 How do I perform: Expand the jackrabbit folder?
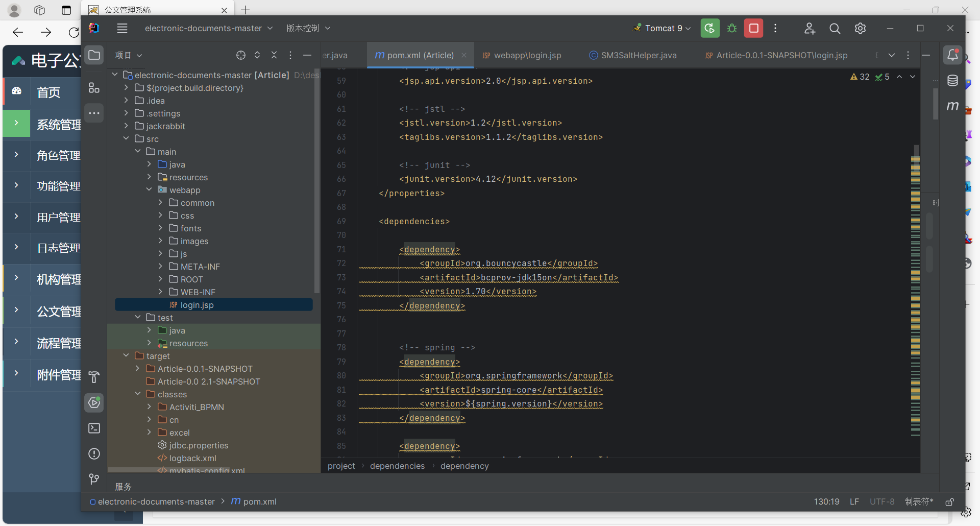(126, 126)
